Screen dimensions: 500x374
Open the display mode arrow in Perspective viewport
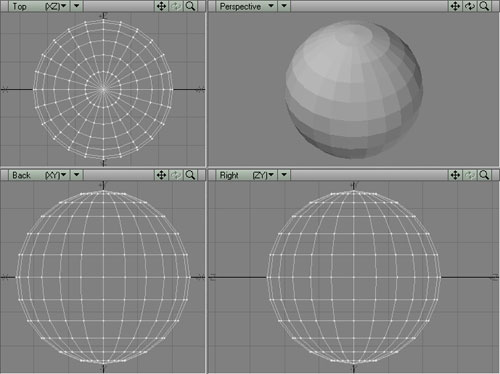[x=284, y=6]
